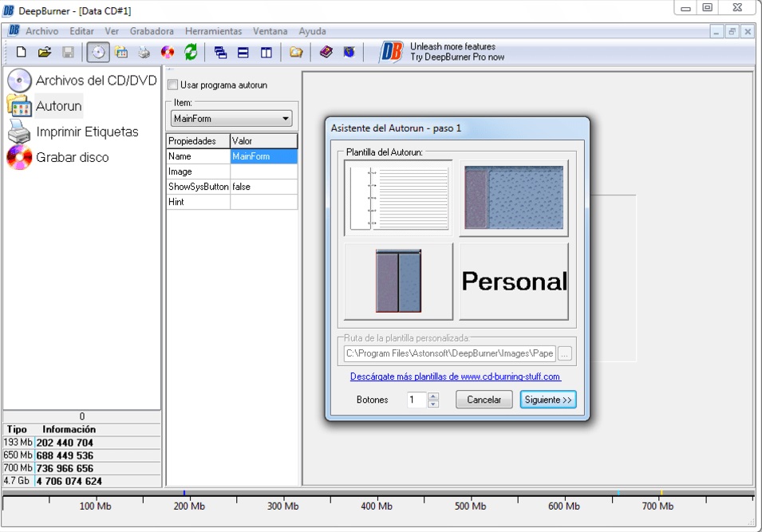Open a project with folder icon
The height and width of the screenshot is (532, 762).
(x=45, y=52)
